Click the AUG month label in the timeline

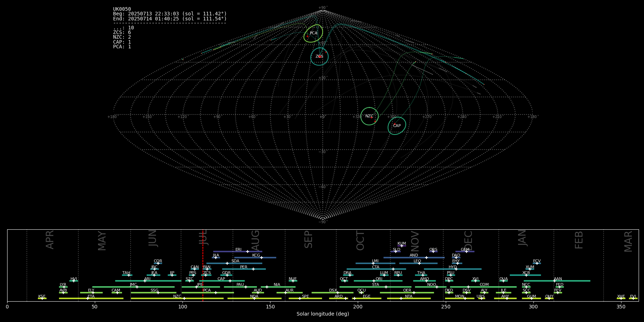[x=255, y=240]
